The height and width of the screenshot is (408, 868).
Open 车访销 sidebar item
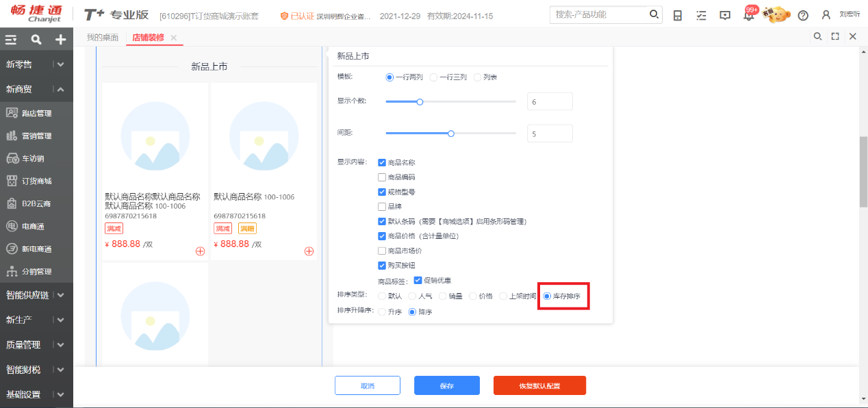click(x=36, y=158)
